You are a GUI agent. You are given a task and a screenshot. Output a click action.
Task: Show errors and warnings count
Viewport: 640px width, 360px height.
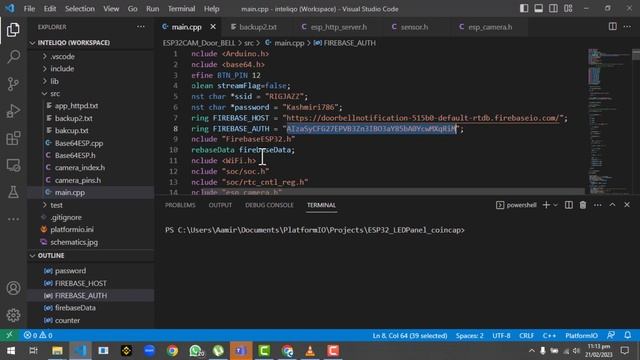click(x=38, y=335)
